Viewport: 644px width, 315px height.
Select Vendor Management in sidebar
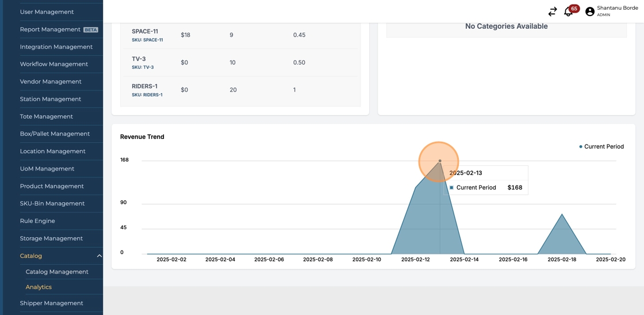click(x=51, y=82)
